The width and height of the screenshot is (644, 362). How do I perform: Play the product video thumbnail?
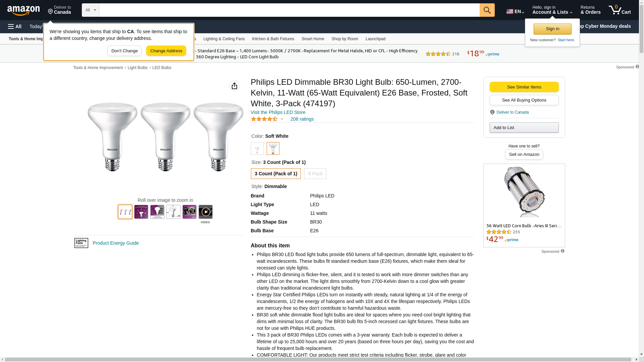(205, 212)
